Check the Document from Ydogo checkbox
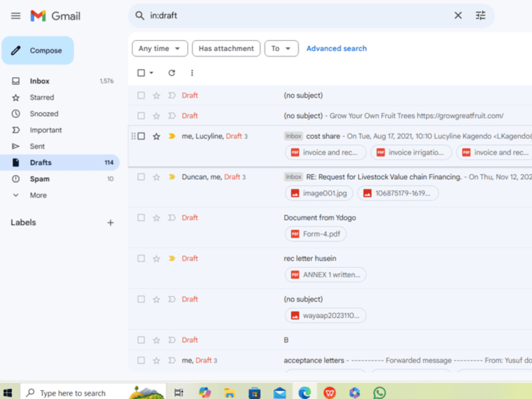 coord(141,218)
